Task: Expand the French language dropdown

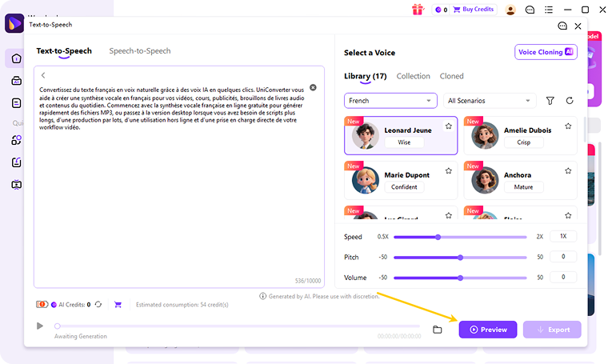Action: (390, 101)
